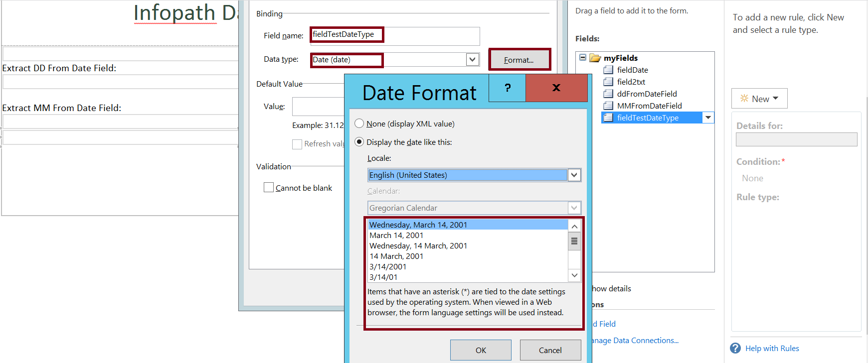Close the Date Format dialog
The image size is (868, 363).
point(556,88)
